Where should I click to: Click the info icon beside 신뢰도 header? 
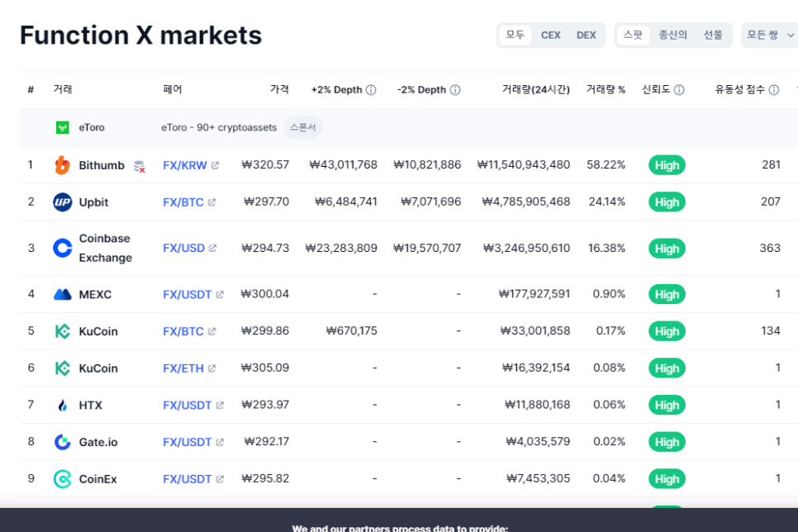[x=679, y=90]
